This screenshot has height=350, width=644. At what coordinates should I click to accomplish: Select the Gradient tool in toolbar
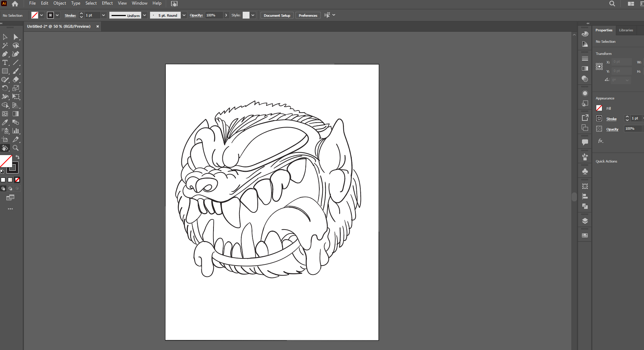[16, 114]
